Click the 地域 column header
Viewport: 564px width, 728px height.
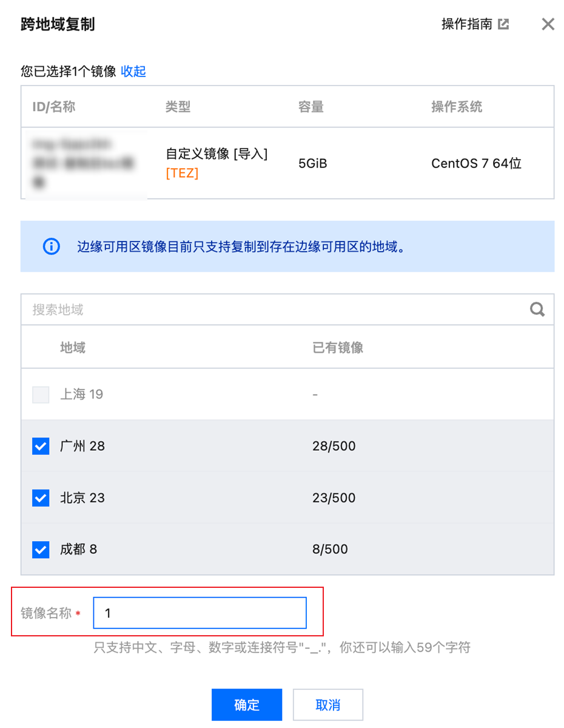coord(73,348)
